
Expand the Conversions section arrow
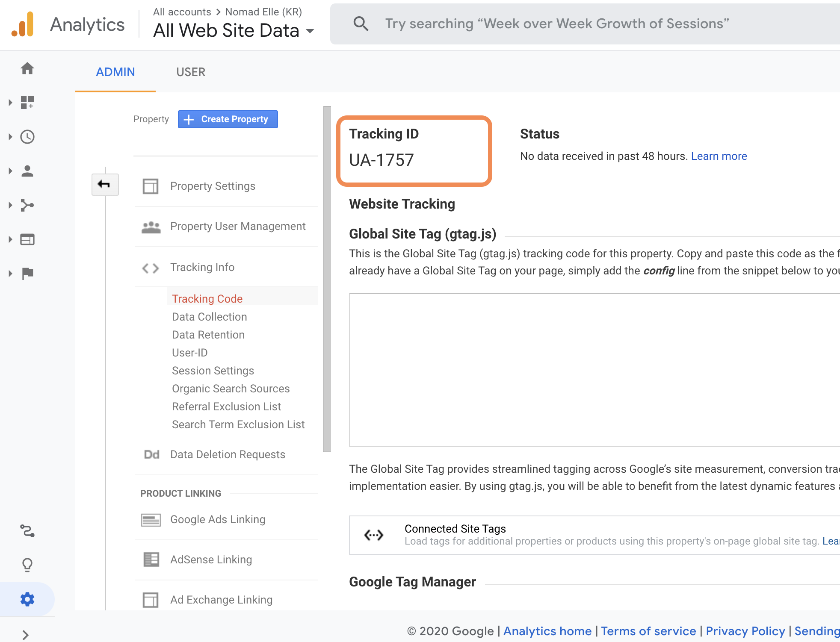tap(10, 274)
